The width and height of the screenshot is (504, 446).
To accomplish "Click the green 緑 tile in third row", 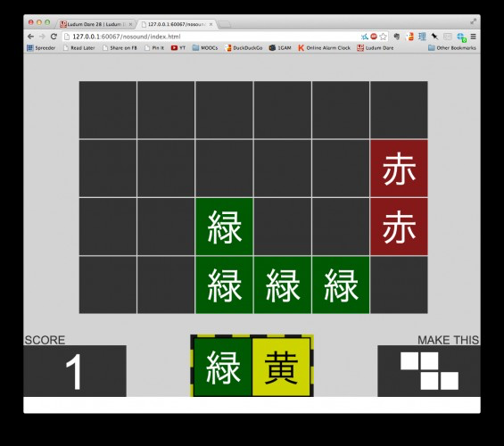I will point(224,227).
